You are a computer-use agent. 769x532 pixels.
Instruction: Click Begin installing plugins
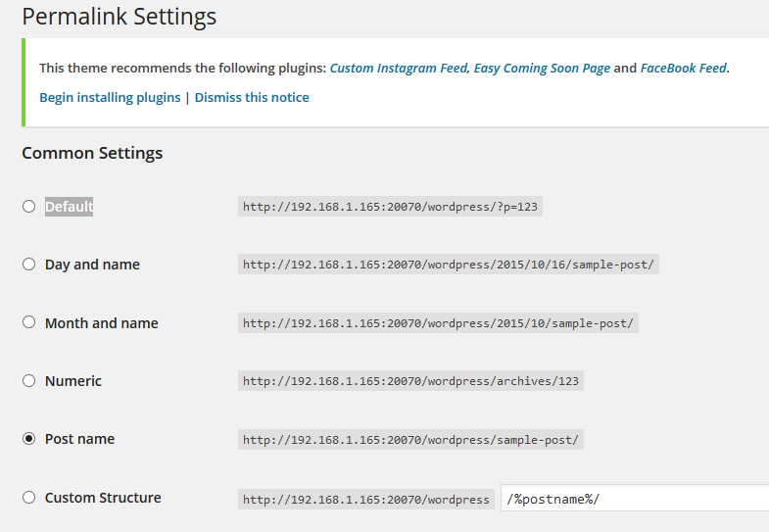coord(110,97)
